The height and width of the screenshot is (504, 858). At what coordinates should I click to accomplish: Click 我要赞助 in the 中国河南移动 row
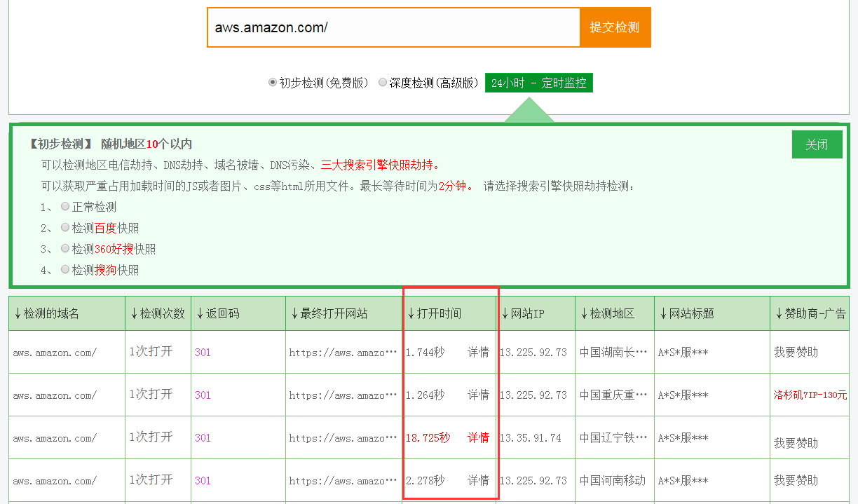(x=796, y=480)
